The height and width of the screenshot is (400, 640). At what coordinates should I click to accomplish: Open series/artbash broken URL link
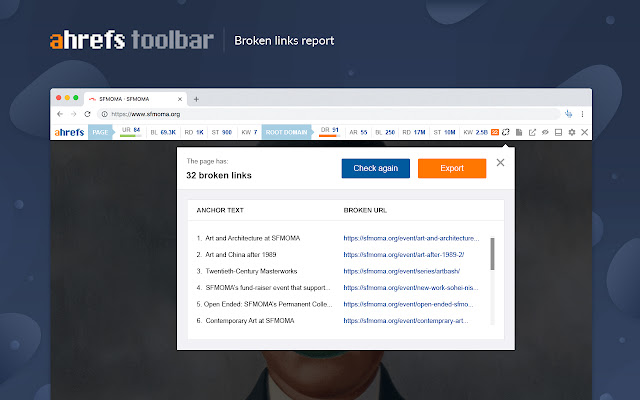402,271
